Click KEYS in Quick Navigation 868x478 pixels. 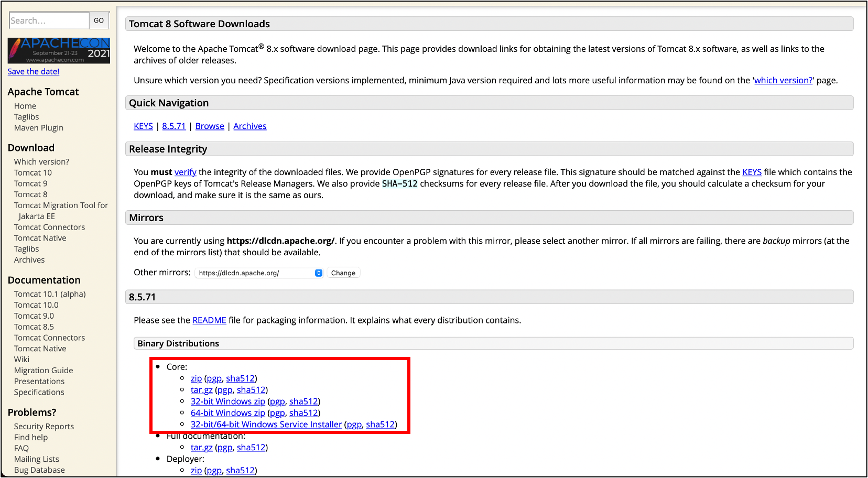click(143, 126)
